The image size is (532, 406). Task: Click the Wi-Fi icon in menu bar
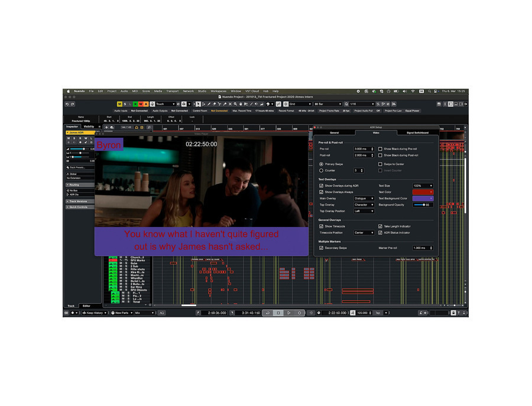(x=413, y=91)
